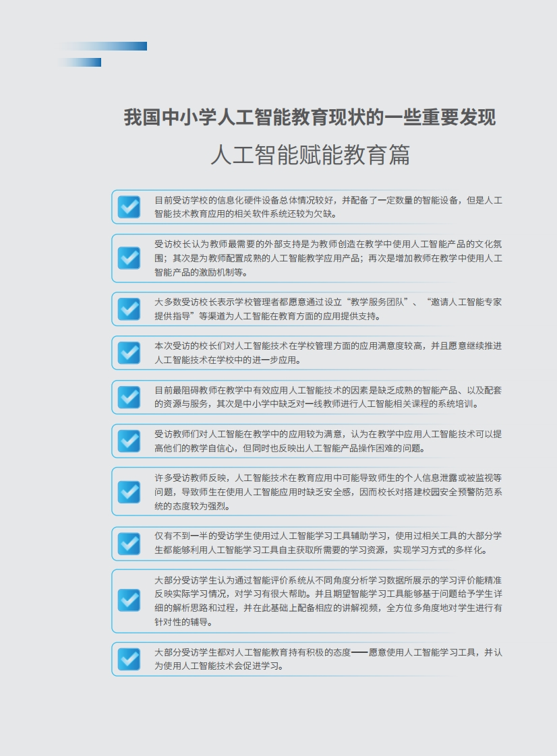Click checkmark icon beside 信息化硬件设备 finding

coord(129,207)
